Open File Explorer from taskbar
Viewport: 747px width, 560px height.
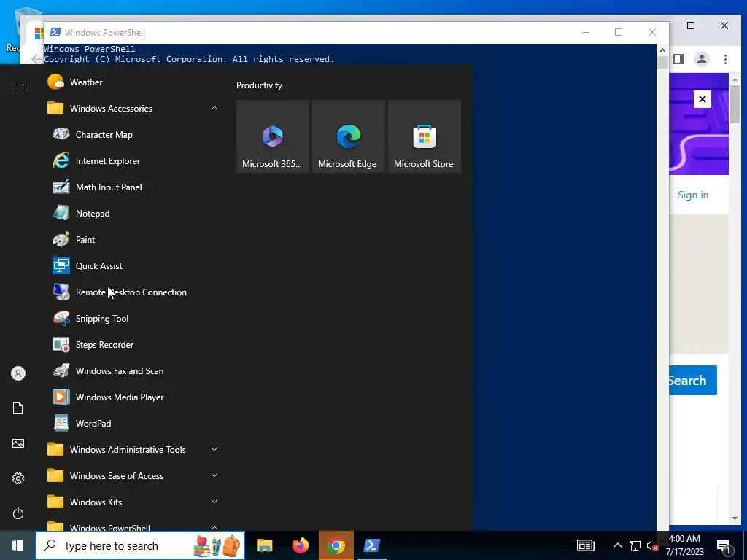(264, 545)
